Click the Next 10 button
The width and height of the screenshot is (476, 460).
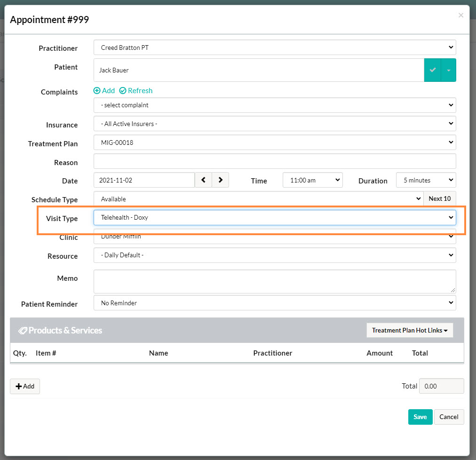click(440, 199)
